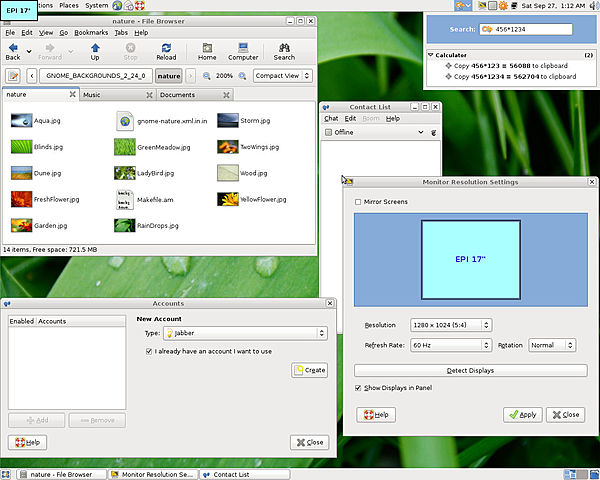Image resolution: width=600 pixels, height=480 pixels.
Task: Click the Close button in Accounts window
Action: pos(310,442)
